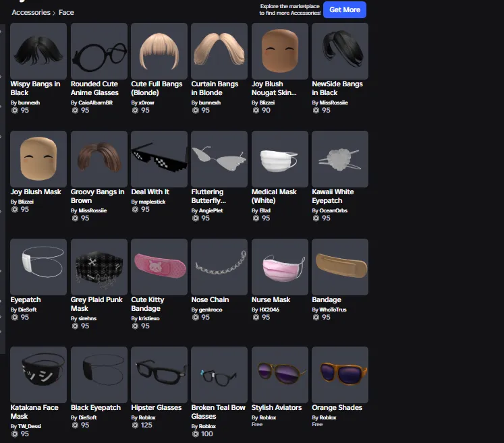The height and width of the screenshot is (443, 504).
Task: Click the Deal With It sunglasses image
Action: coord(159,159)
